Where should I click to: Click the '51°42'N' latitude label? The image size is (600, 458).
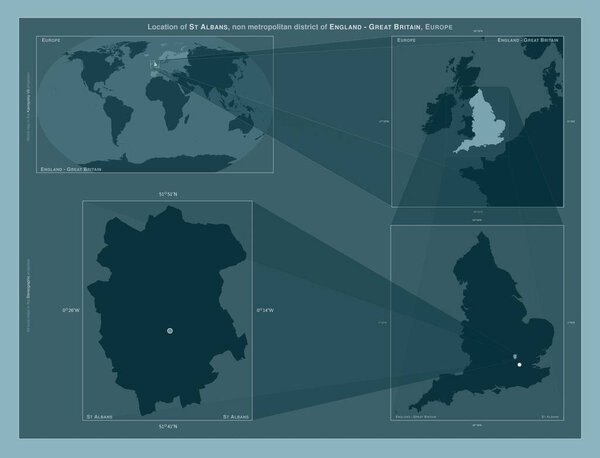click(x=168, y=426)
